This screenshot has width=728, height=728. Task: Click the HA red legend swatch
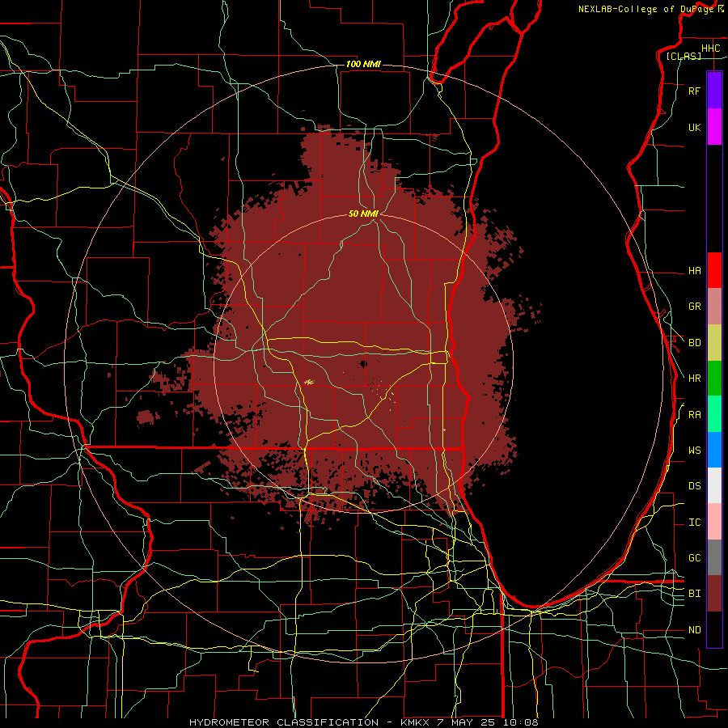(714, 270)
